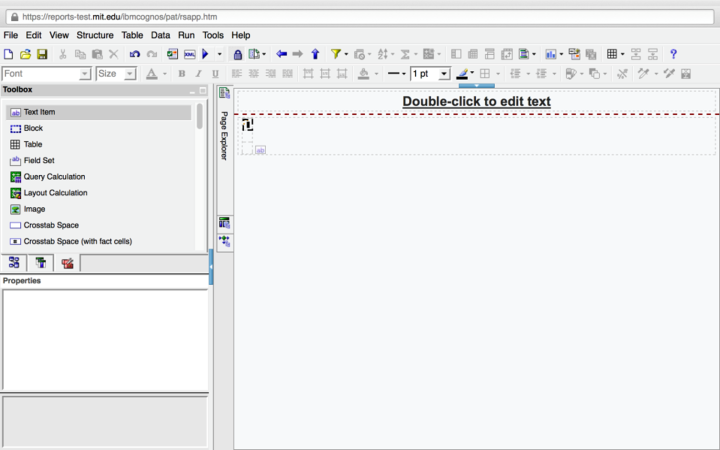The height and width of the screenshot is (450, 720).
Task: Click the Open report folder icon
Action: pos(25,54)
